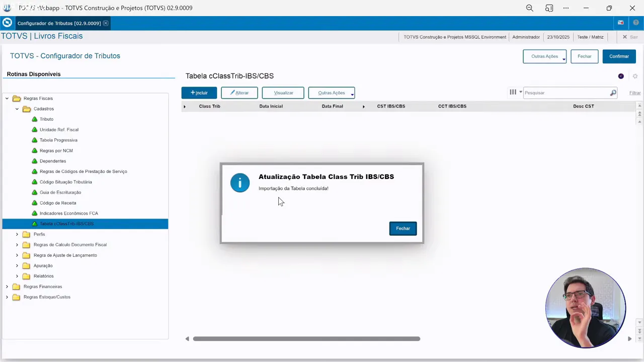This screenshot has width=644, height=362.
Task: Open the mail notifications envelope icon
Action: [x=621, y=23]
